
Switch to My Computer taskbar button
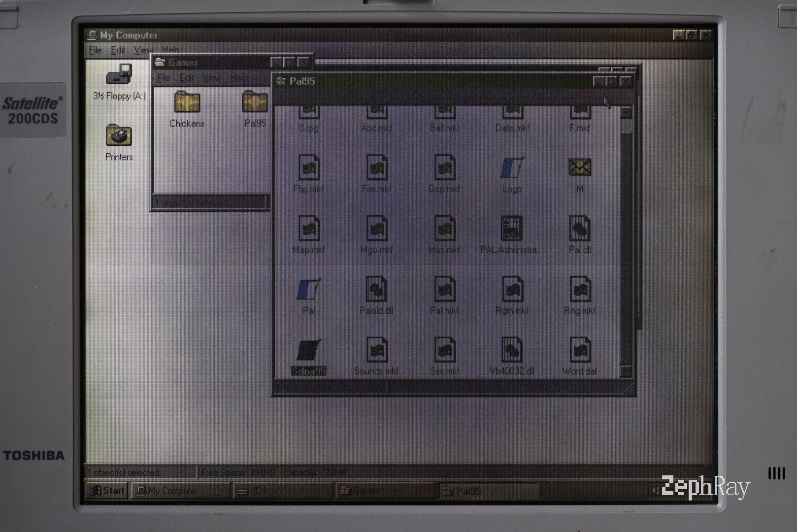pyautogui.click(x=181, y=491)
